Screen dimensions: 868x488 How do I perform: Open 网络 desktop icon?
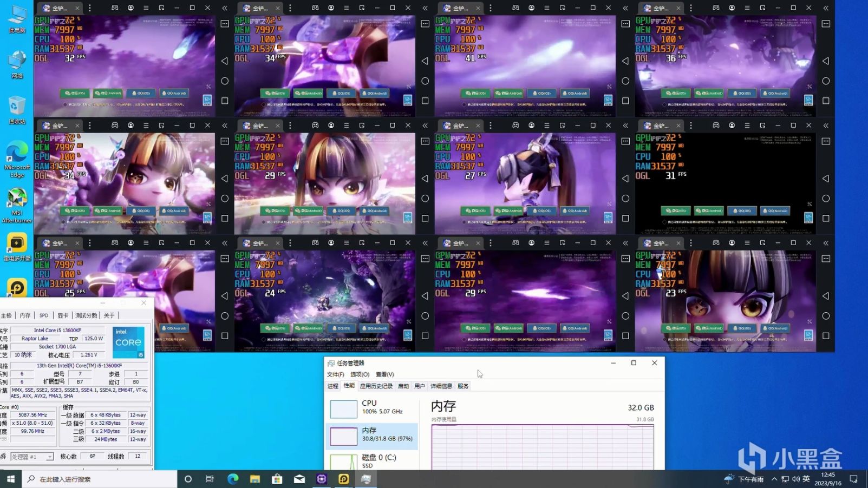coord(17,64)
